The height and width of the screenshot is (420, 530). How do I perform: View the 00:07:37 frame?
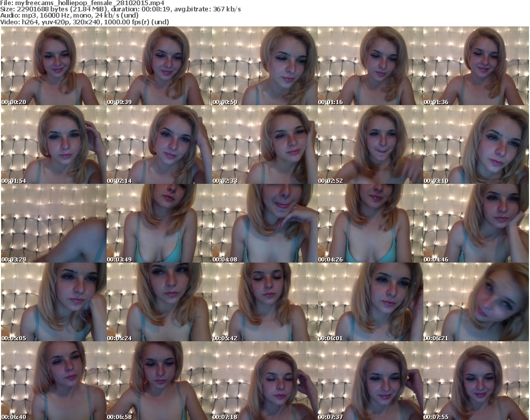coord(371,381)
